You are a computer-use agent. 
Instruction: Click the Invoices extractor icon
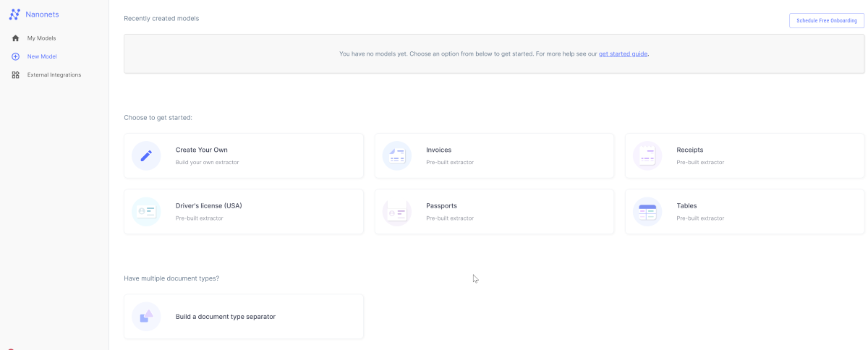pos(397,155)
